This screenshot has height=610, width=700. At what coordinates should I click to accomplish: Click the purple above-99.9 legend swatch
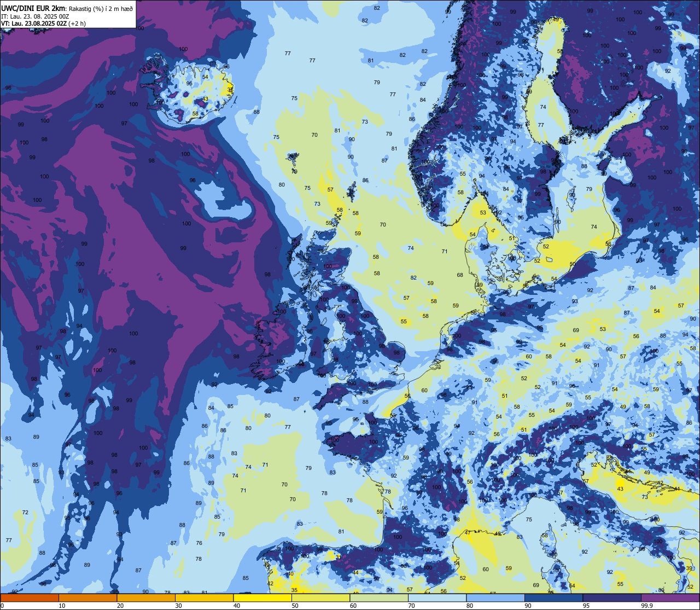point(670,597)
